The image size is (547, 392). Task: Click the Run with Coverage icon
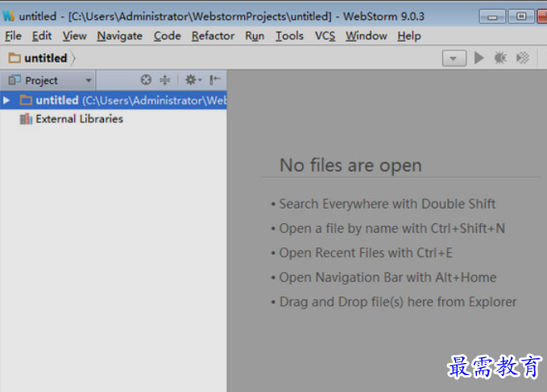tap(523, 58)
